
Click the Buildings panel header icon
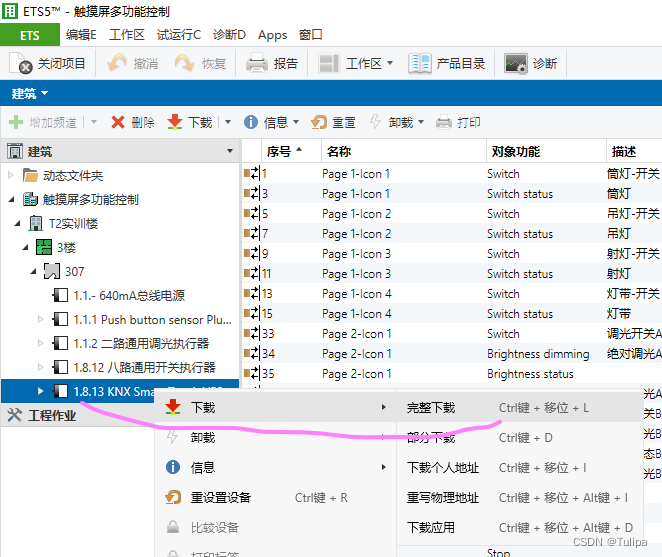click(x=15, y=151)
